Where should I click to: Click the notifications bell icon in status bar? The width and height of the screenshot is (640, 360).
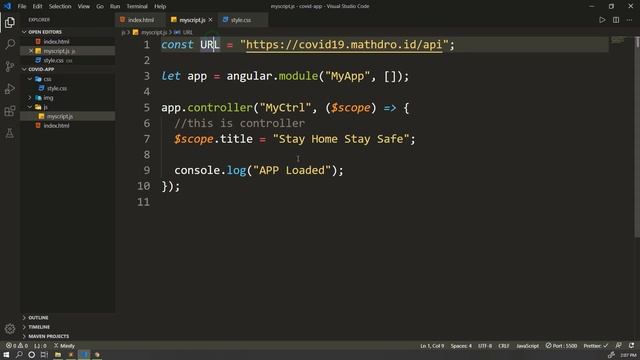[x=631, y=346]
